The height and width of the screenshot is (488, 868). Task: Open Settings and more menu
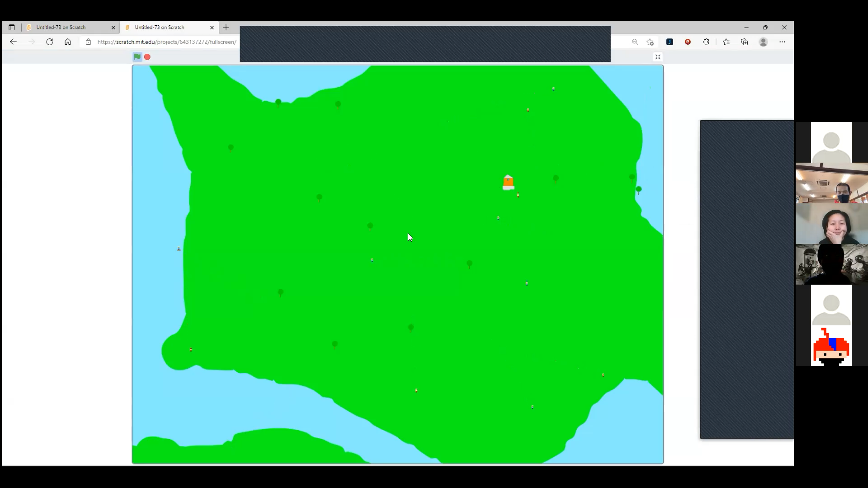[782, 42]
